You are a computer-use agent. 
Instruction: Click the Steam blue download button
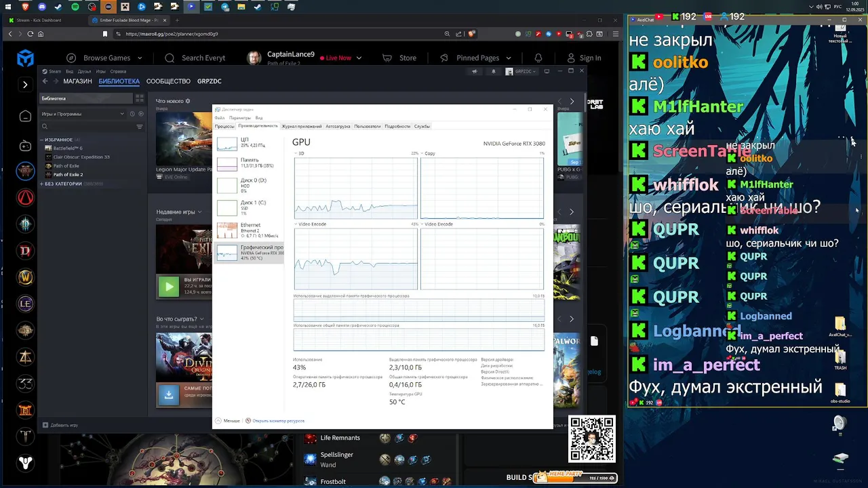168,394
